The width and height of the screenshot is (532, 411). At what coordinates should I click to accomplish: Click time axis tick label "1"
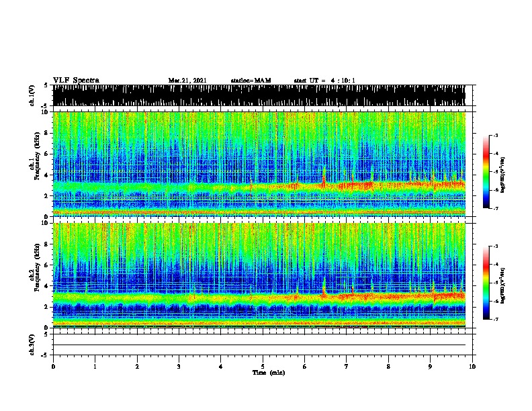coord(95,367)
